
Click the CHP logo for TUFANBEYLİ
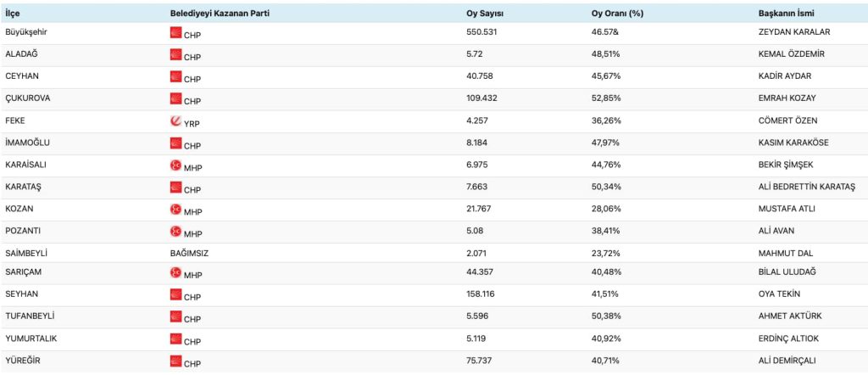(x=176, y=316)
